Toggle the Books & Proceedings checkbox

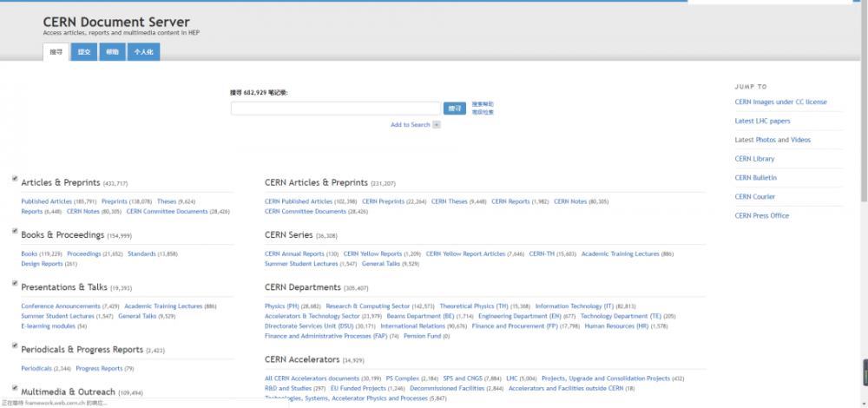(x=15, y=231)
